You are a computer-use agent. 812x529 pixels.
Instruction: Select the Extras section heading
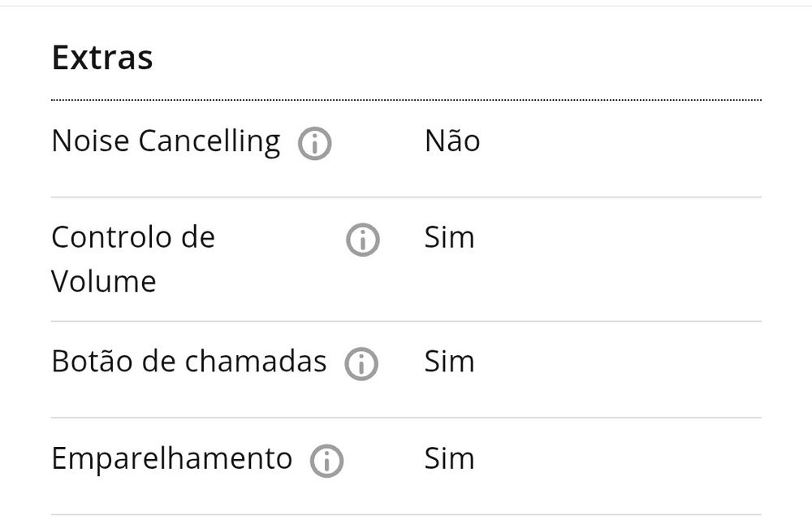[x=102, y=59]
